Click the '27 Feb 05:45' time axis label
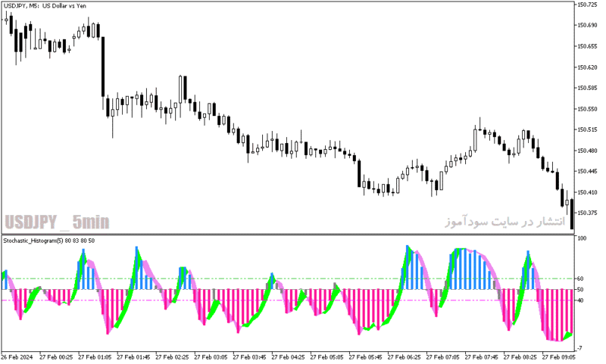 pyautogui.click(x=366, y=357)
